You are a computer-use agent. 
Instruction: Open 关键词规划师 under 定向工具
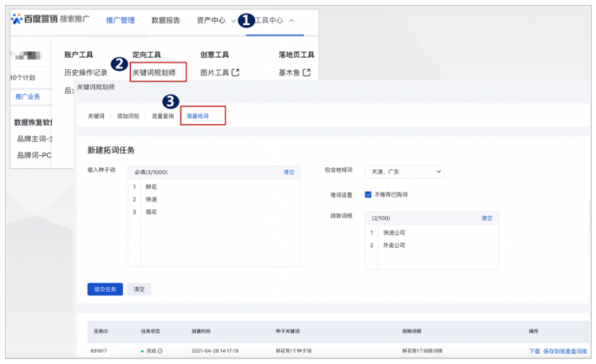point(154,72)
